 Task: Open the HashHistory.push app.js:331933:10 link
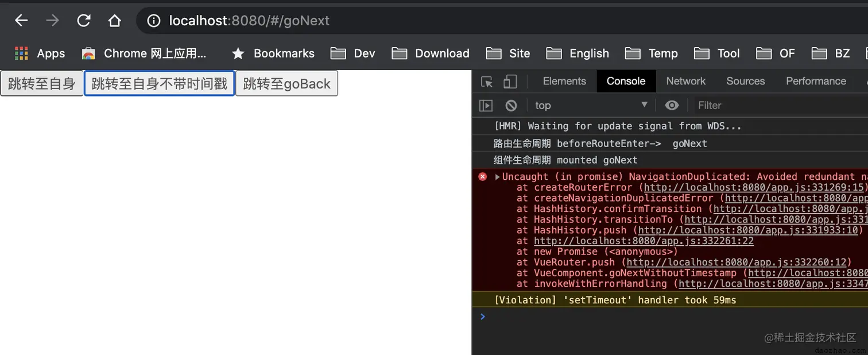tap(748, 230)
